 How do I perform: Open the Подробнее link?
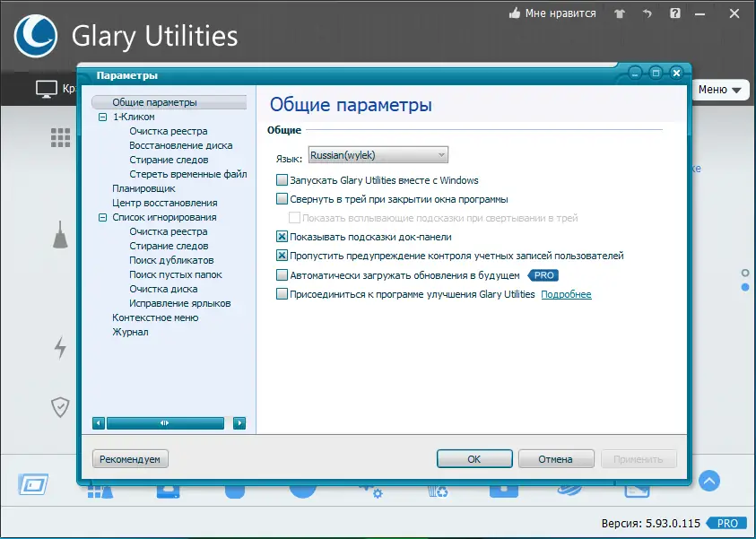pos(566,294)
